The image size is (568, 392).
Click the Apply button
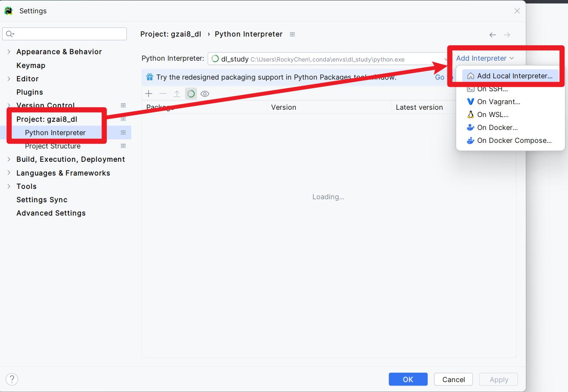coord(499,379)
